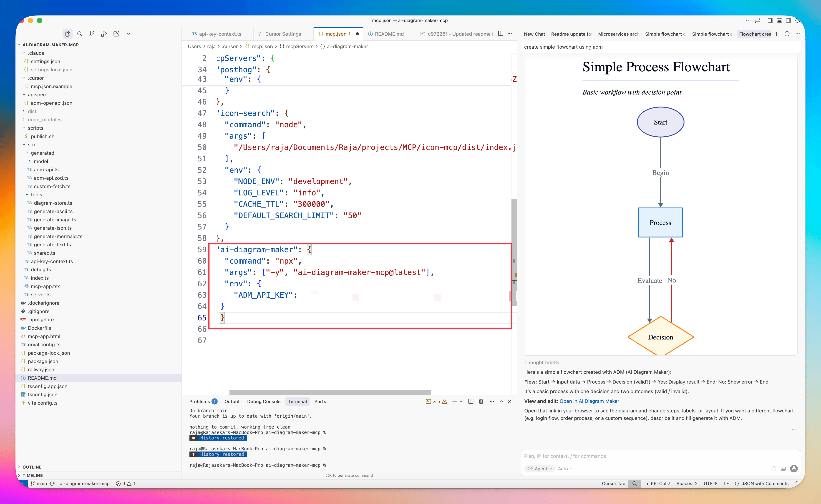The height and width of the screenshot is (504, 821).
Task: Expand the node_modules folder
Action: (x=44, y=119)
